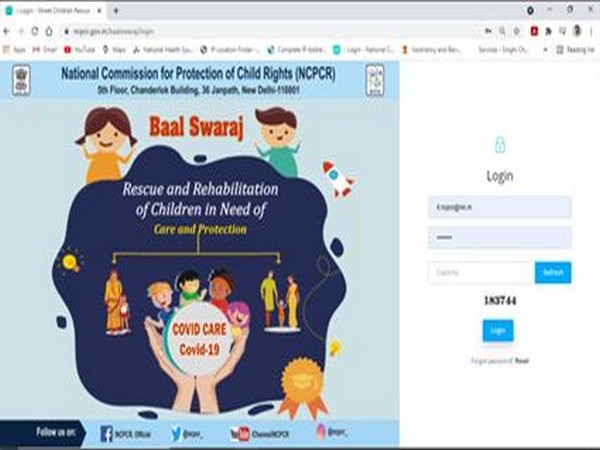Refresh the captcha with the Refresh button
This screenshot has width=600, height=450.
pyautogui.click(x=553, y=272)
